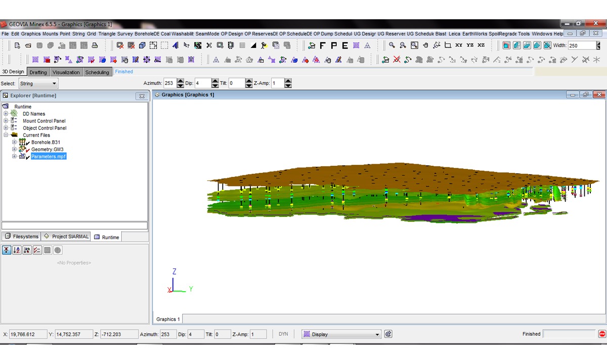Expand the Geometry.GM3 node

click(14, 149)
